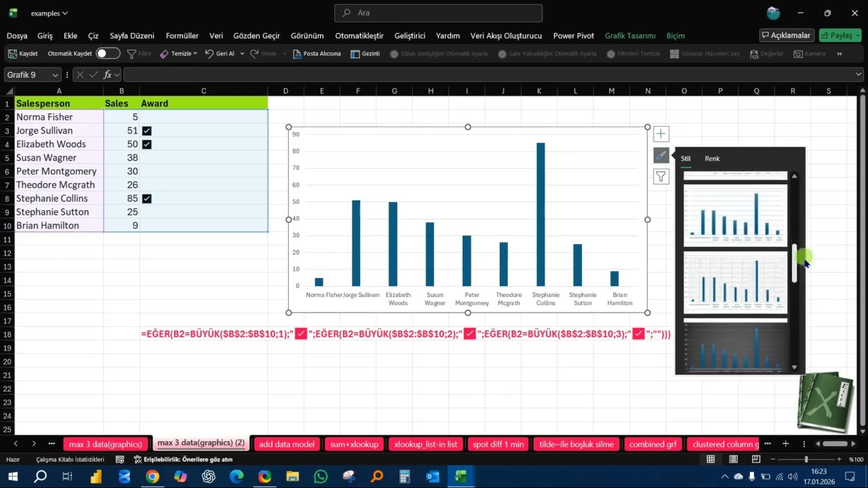Select the gridded chart style thumbnail

tap(736, 282)
